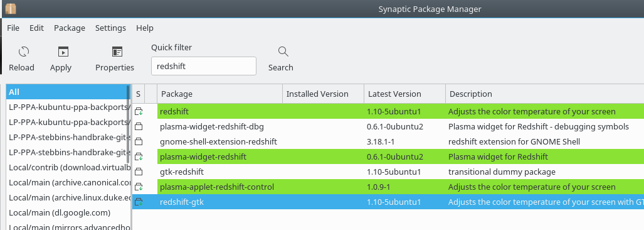This screenshot has height=230, width=644.
Task: Toggle status box for plasma-widget-redshift-dbg
Action: pyautogui.click(x=139, y=127)
